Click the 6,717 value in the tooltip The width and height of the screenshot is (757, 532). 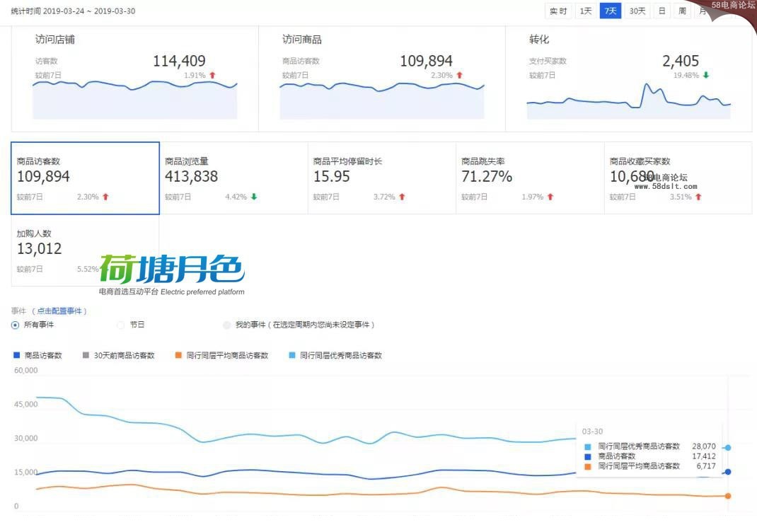[x=706, y=466]
